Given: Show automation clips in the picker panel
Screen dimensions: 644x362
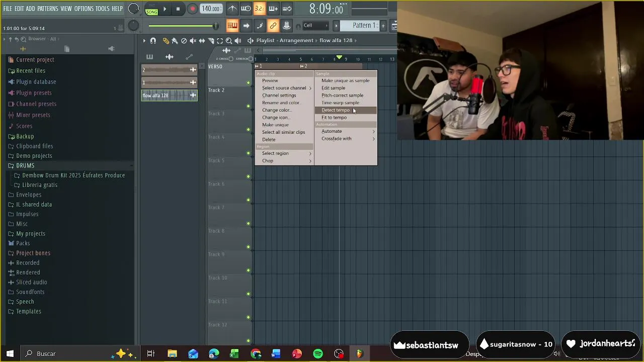Looking at the screenshot, I should pyautogui.click(x=189, y=57).
